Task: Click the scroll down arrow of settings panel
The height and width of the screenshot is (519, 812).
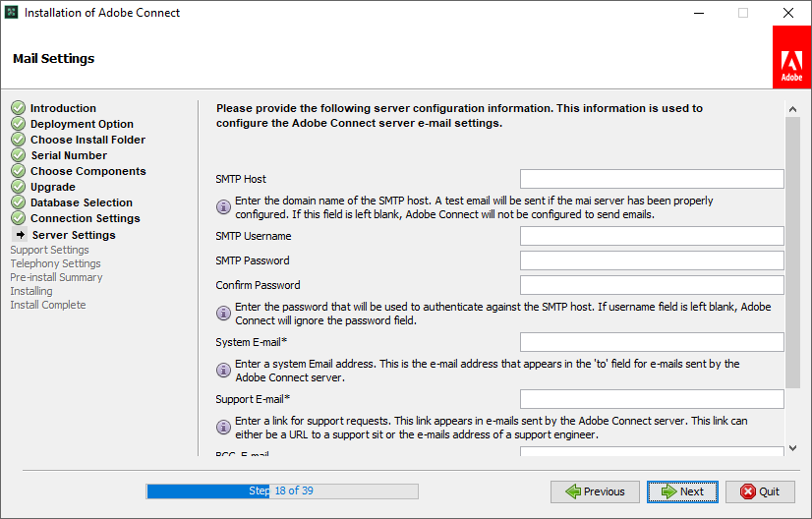Action: coord(792,448)
